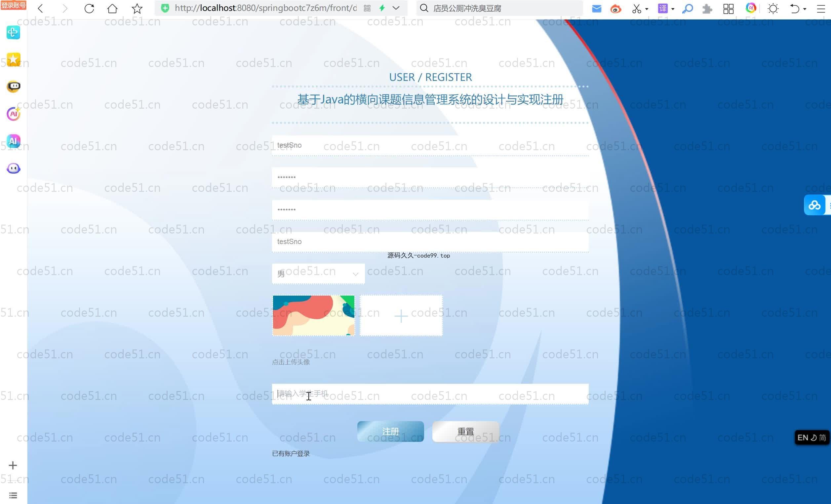The image size is (831, 504).
Task: Click the floating blue cloud widget icon
Action: tap(814, 204)
